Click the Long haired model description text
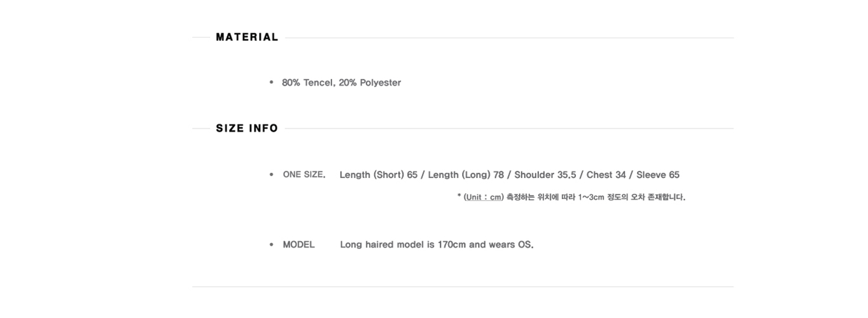This screenshot has width=868, height=318. point(437,245)
